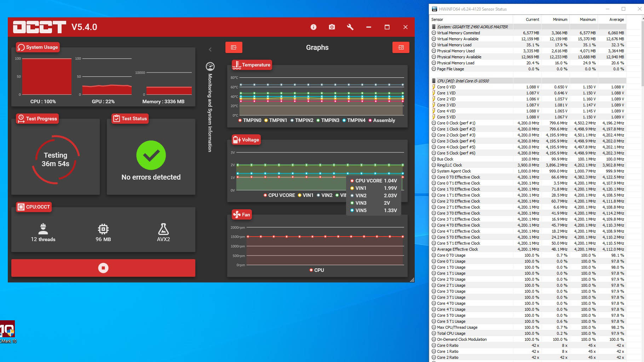This screenshot has width=644, height=362.
Task: Click Sensor column header in HWiNFO
Action: coord(471,19)
